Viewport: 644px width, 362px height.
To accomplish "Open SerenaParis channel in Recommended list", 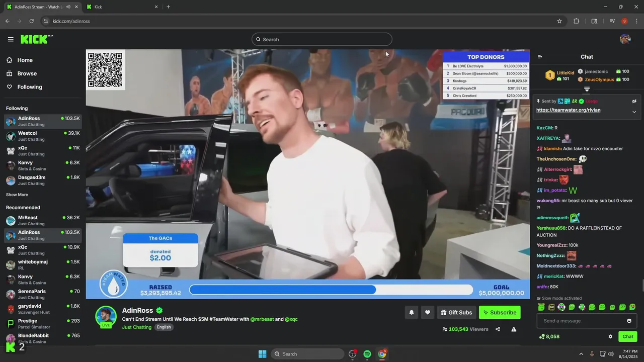I will tap(43, 294).
